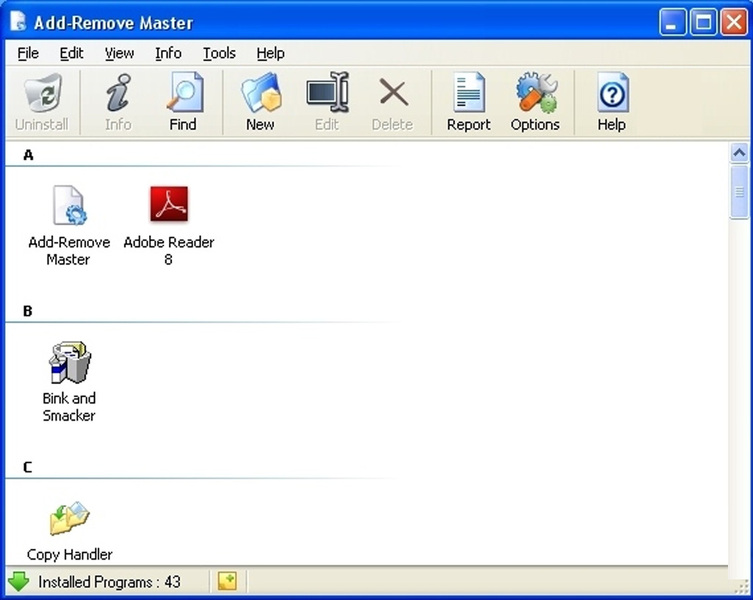Click the group header letter B
This screenshot has width=753, height=600.
point(27,311)
